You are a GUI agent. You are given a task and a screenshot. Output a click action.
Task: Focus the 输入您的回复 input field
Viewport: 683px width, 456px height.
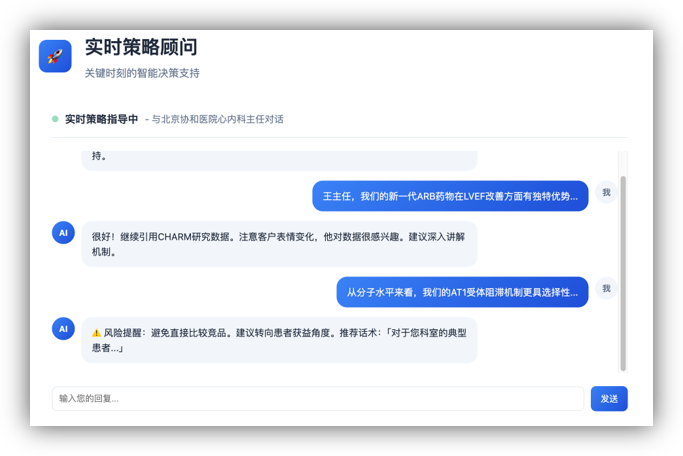pyautogui.click(x=317, y=398)
